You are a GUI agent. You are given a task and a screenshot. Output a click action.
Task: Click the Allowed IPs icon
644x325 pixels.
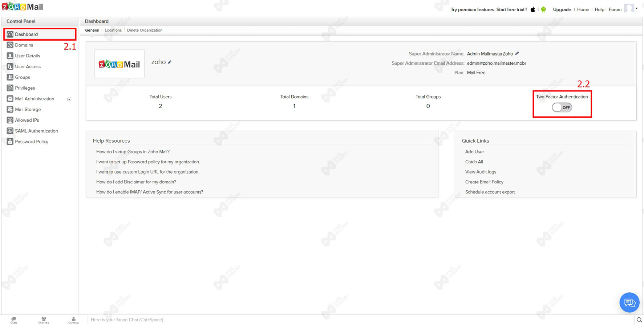tap(10, 120)
